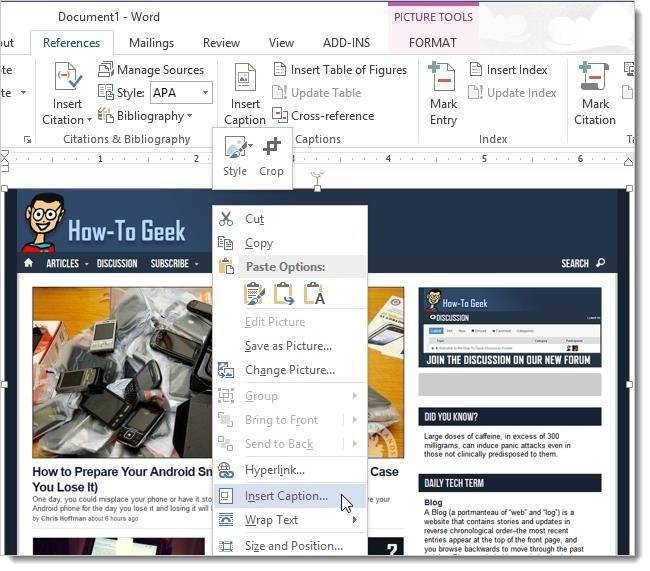The image size is (650, 571).
Task: Open the Picture Tools FORMAT tab
Action: [x=432, y=43]
